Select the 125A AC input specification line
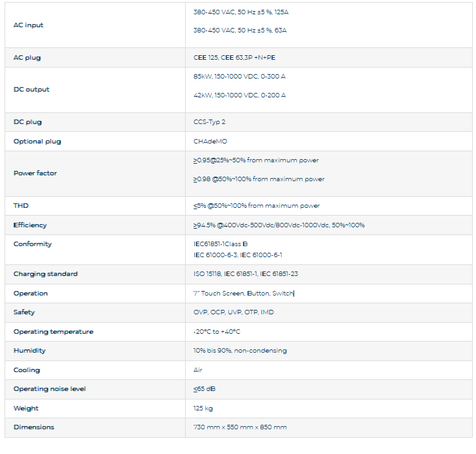 pos(239,12)
